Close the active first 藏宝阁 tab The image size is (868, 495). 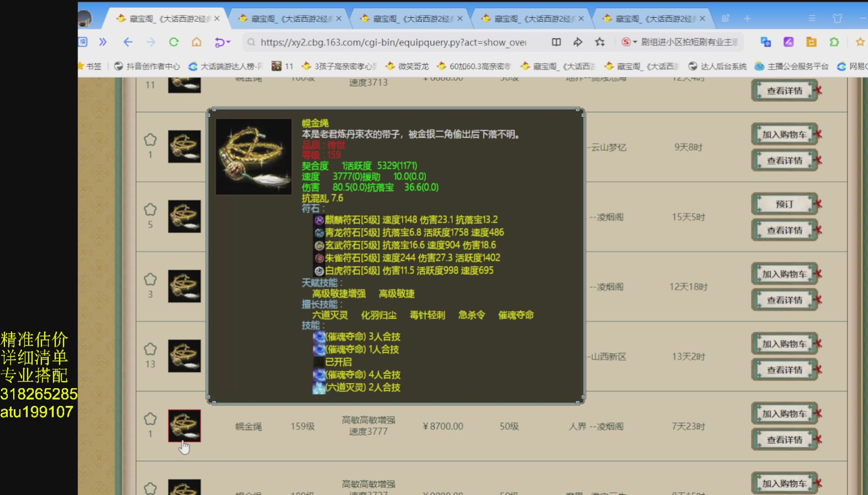coord(217,19)
